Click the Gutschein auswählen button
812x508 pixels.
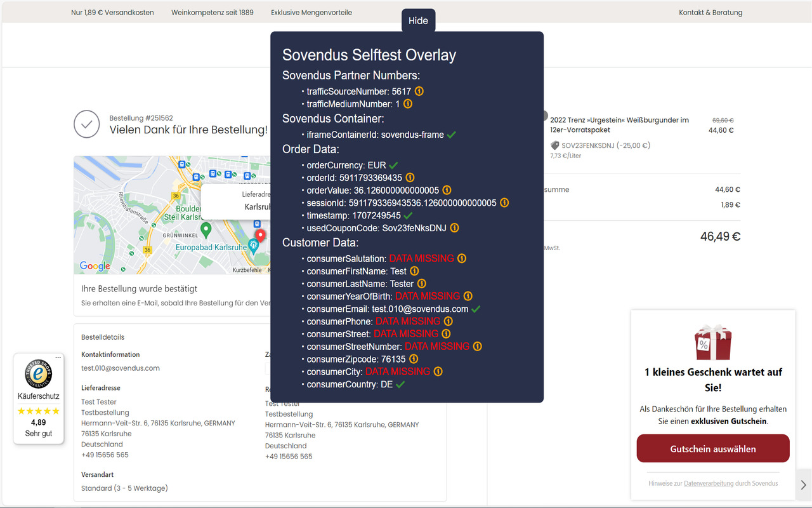(x=712, y=448)
